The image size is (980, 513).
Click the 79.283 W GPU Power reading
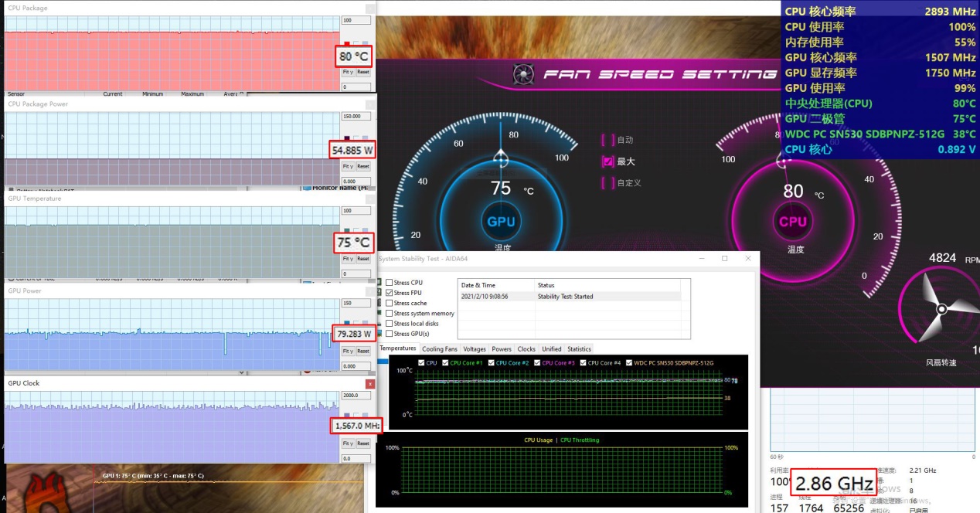tap(354, 335)
